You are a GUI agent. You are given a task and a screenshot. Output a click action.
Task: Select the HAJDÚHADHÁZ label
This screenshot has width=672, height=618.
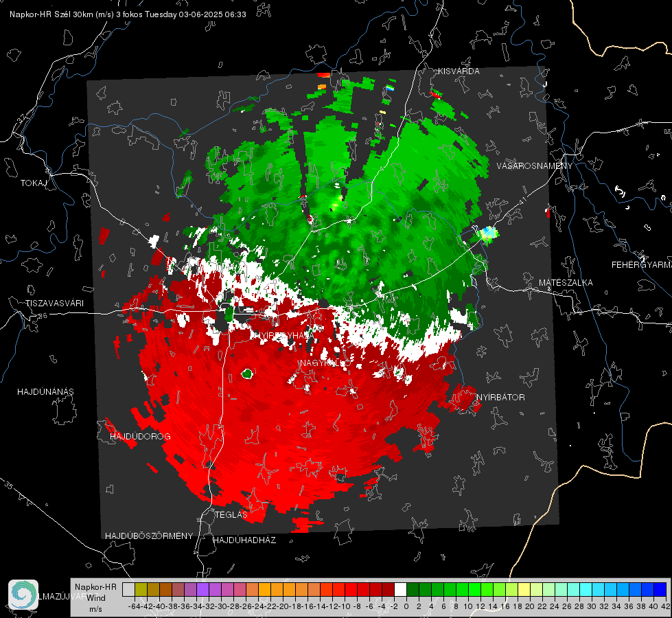(x=244, y=540)
